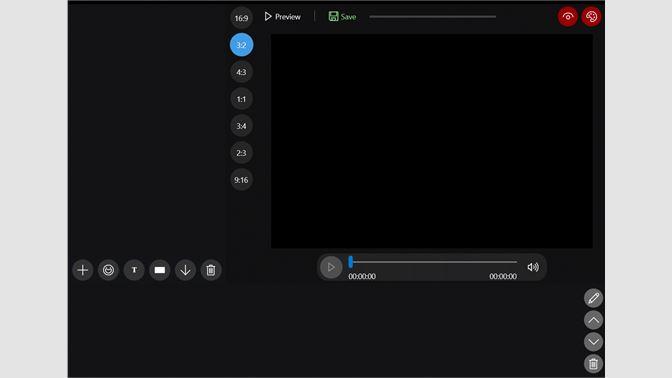
Task: Click the save progress bar
Action: pyautogui.click(x=433, y=17)
